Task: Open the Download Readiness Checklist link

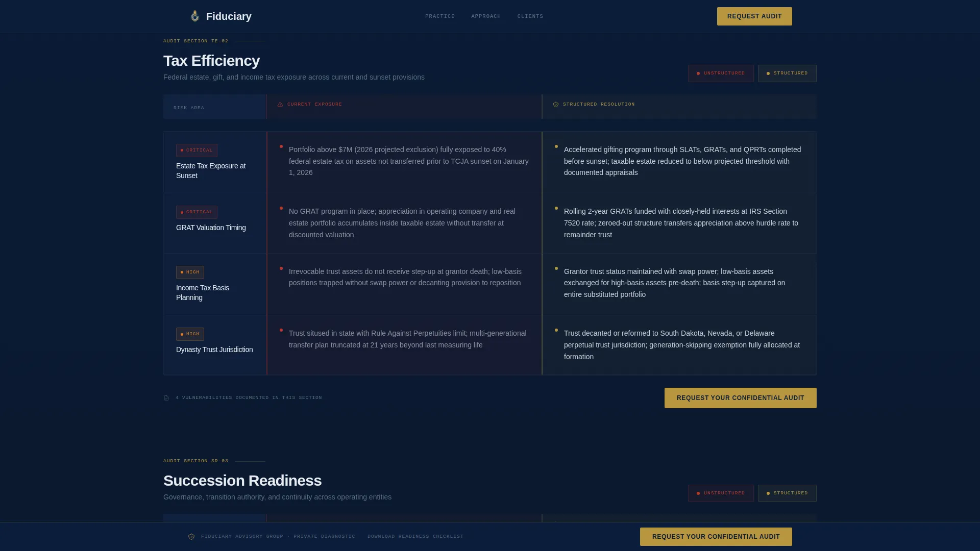Action: [415, 537]
